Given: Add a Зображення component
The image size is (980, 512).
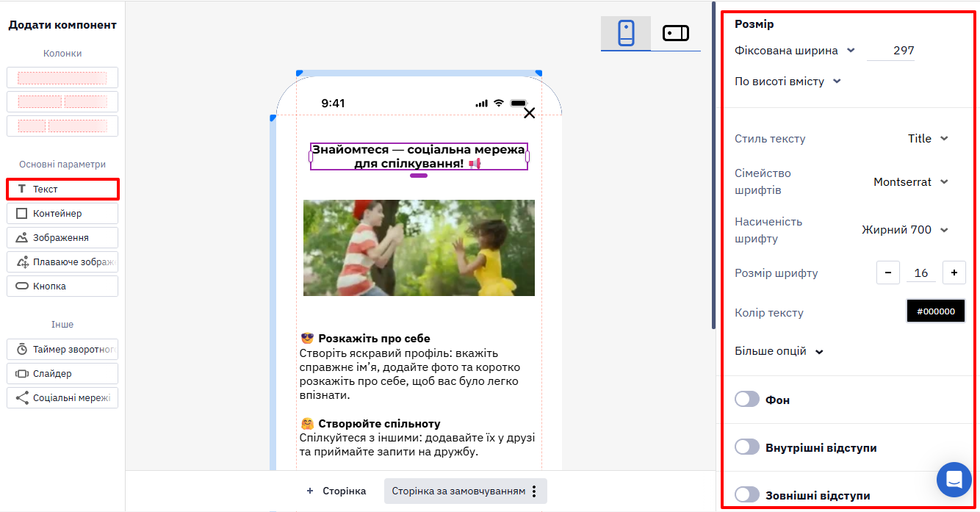Looking at the screenshot, I should pos(62,237).
